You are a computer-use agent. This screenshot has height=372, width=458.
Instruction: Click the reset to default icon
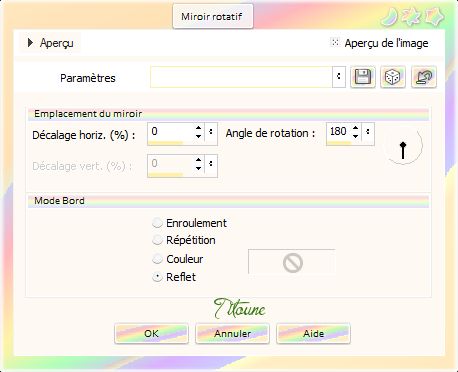pos(423,77)
